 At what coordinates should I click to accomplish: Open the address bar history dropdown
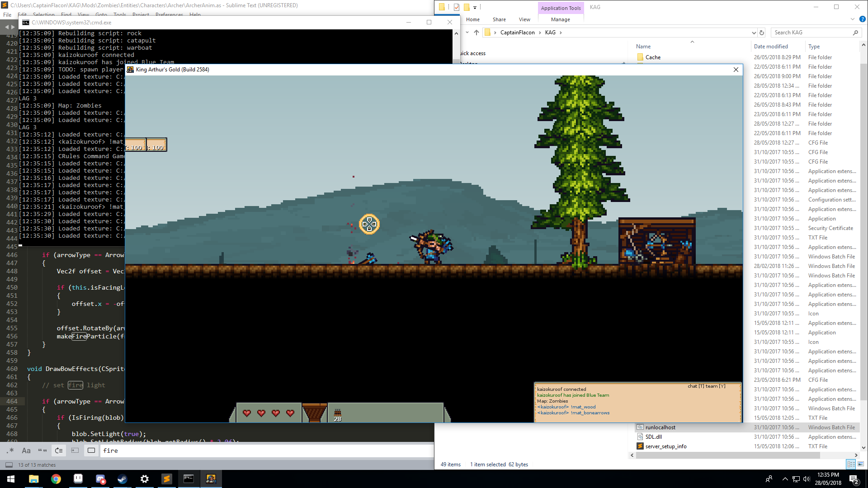coord(754,33)
